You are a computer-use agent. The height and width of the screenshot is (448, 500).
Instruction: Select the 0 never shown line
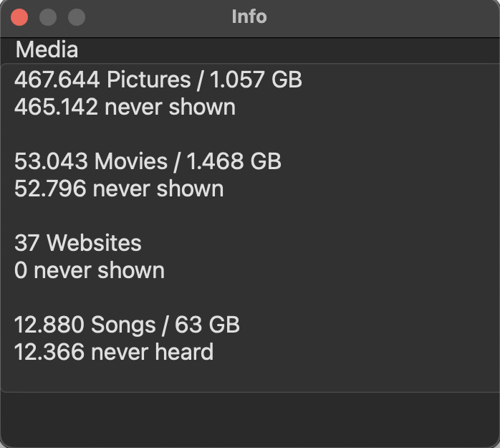tap(90, 270)
